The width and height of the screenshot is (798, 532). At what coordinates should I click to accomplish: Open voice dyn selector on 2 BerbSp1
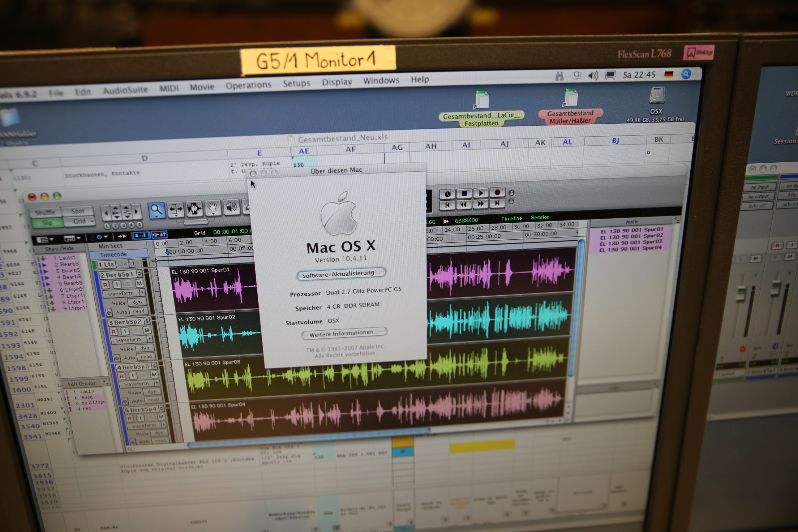[137, 302]
